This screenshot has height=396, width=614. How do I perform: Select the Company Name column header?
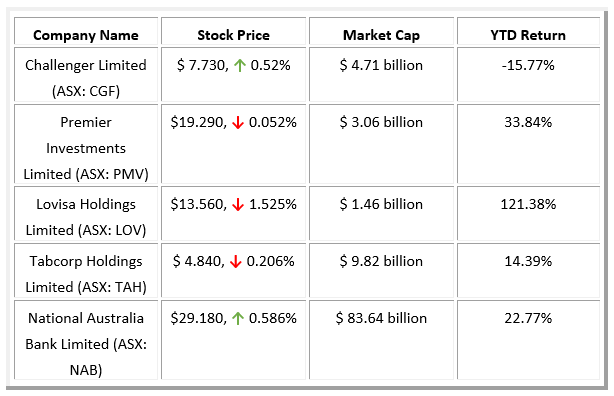pyautogui.click(x=86, y=35)
